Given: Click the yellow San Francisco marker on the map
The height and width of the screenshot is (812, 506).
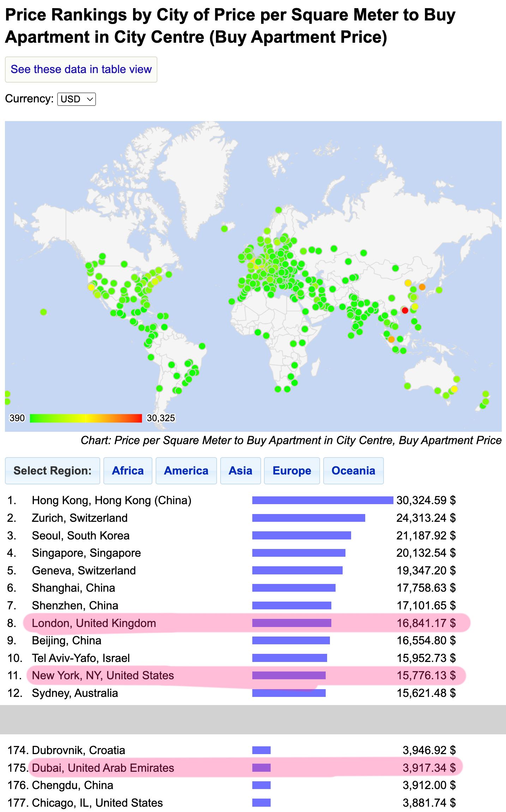Looking at the screenshot, I should (x=91, y=287).
